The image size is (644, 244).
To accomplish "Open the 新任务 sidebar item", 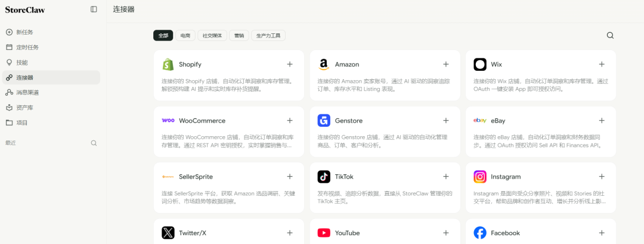I will click(51, 32).
